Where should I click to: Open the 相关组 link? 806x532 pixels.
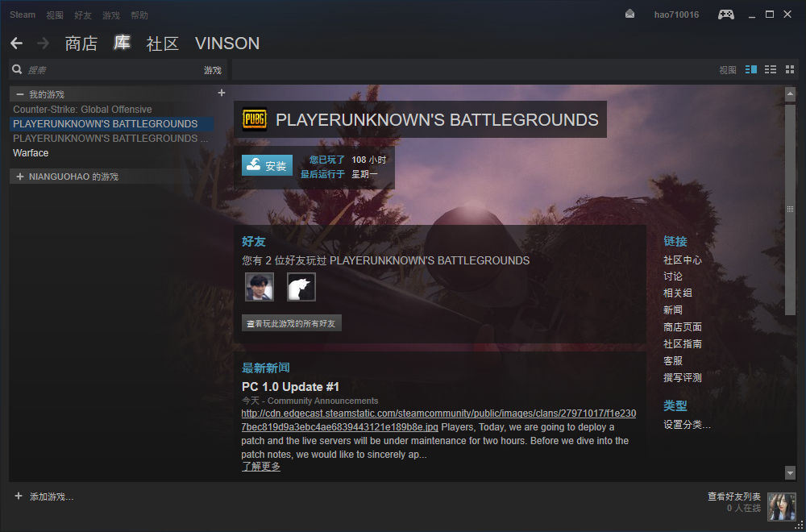tap(678, 293)
